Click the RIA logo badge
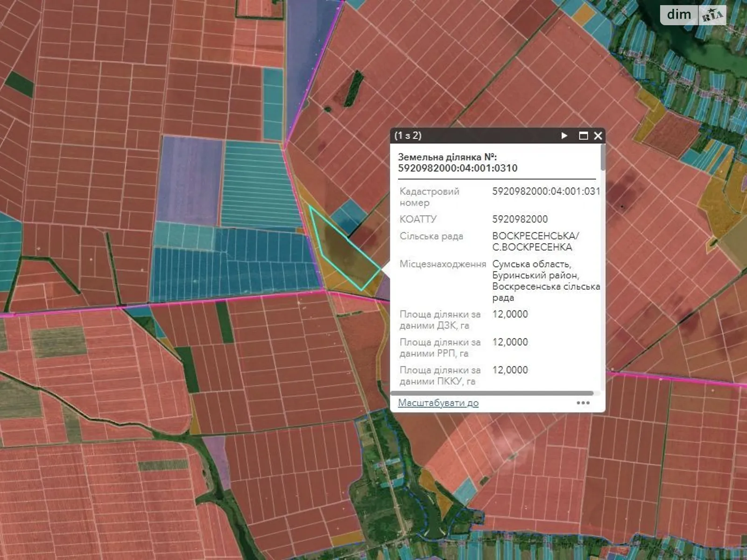This screenshot has width=747, height=560. 712,16
